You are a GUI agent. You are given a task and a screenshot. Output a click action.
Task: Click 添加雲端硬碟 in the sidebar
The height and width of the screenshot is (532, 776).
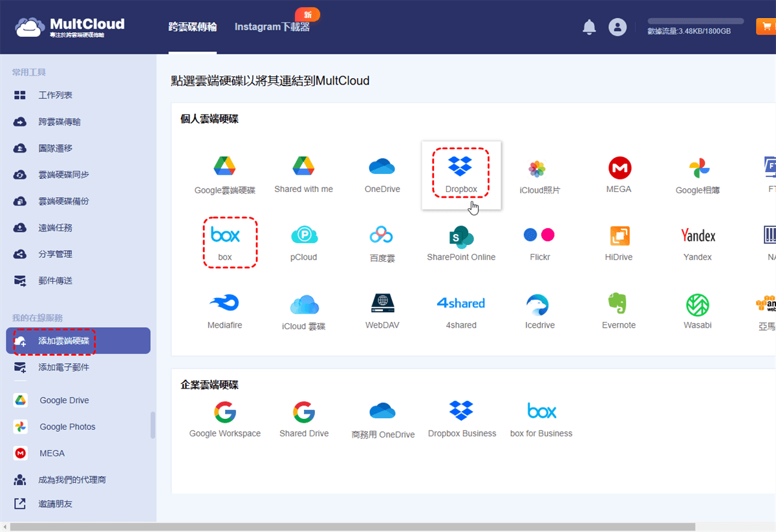[78, 341]
